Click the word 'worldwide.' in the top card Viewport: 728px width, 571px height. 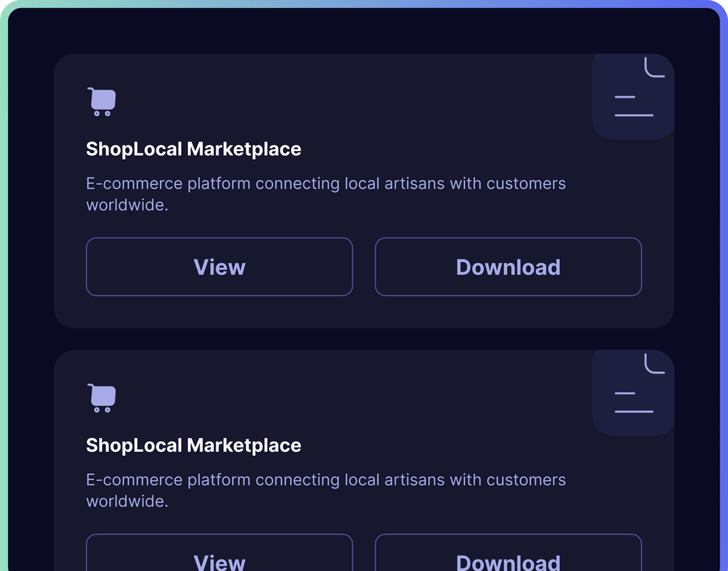127,205
